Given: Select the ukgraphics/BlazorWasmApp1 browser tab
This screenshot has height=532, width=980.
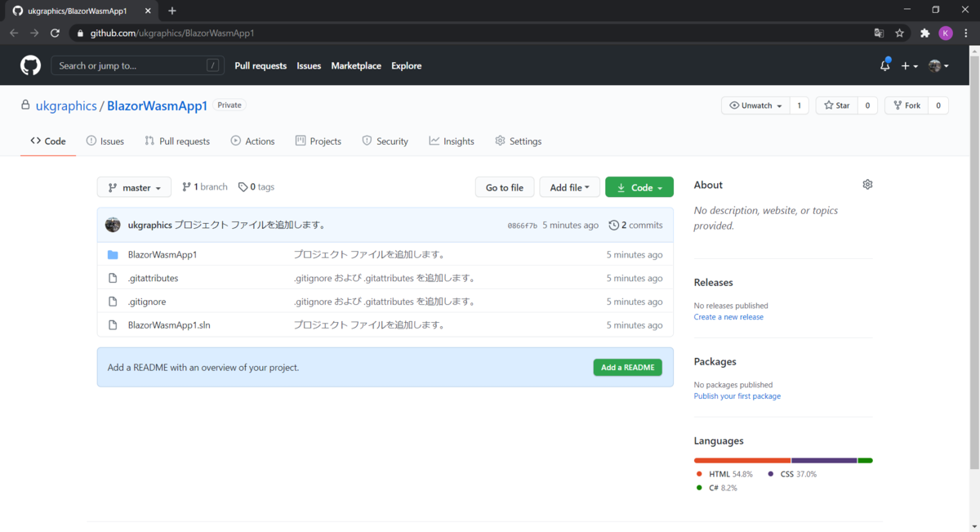Looking at the screenshot, I should point(82,11).
